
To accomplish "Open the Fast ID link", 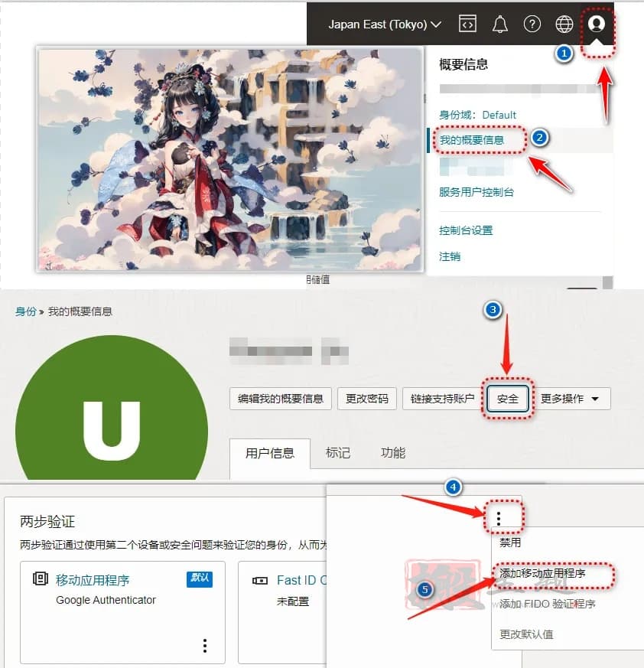I will click(x=301, y=580).
